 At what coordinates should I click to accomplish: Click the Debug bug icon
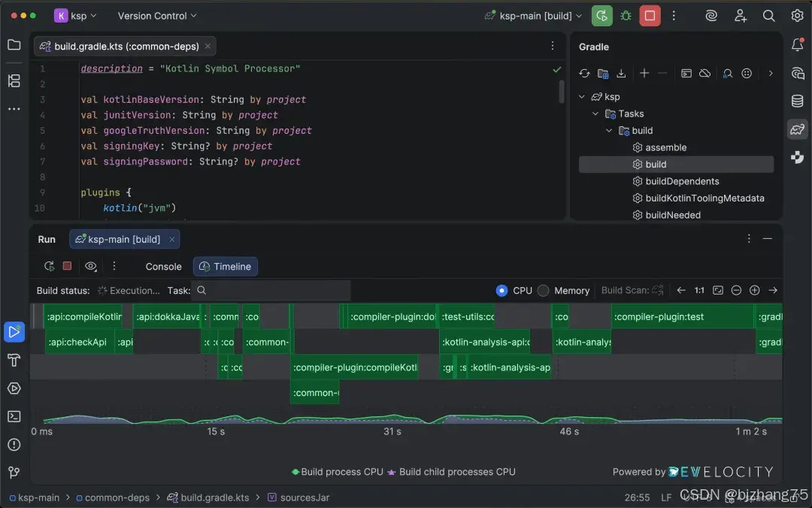point(626,16)
